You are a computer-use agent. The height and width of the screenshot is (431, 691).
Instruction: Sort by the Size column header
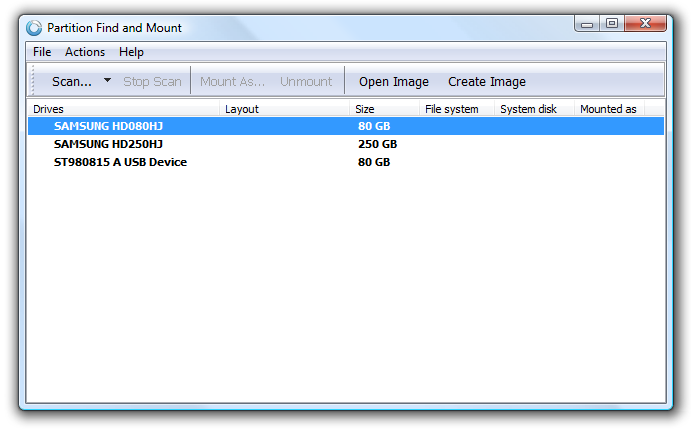(x=385, y=109)
